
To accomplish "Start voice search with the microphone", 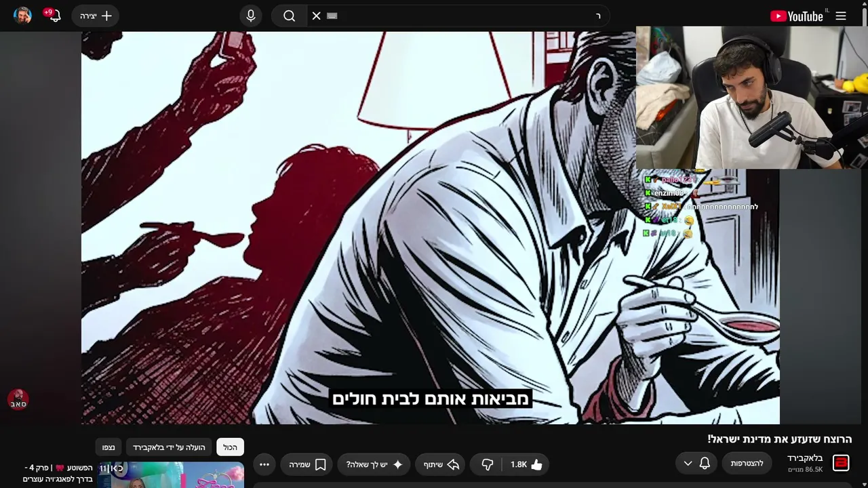I will point(251,16).
